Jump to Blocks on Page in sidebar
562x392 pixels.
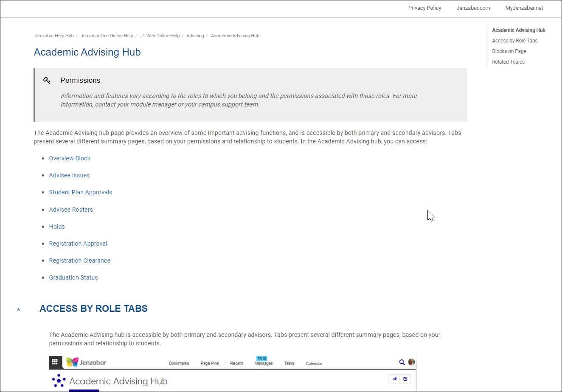(x=509, y=51)
